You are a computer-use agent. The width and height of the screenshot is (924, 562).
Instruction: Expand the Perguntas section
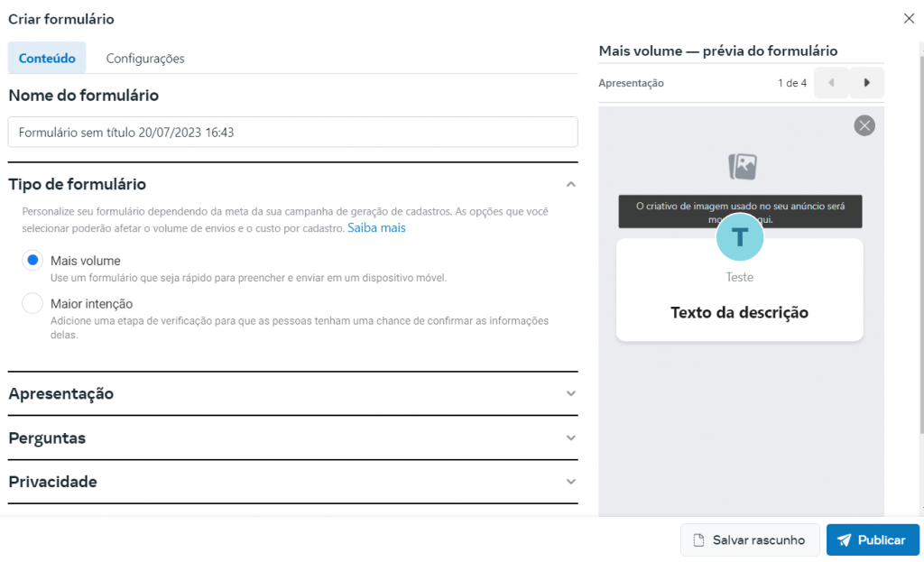click(570, 438)
